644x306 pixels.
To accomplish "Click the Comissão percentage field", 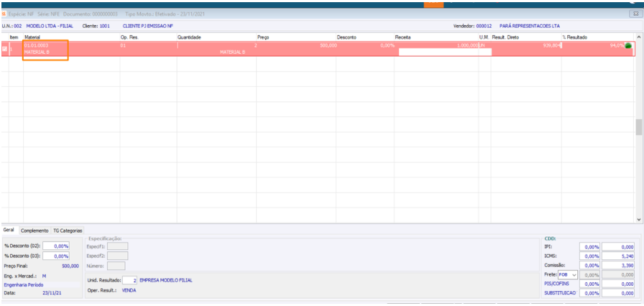I will point(590,265).
